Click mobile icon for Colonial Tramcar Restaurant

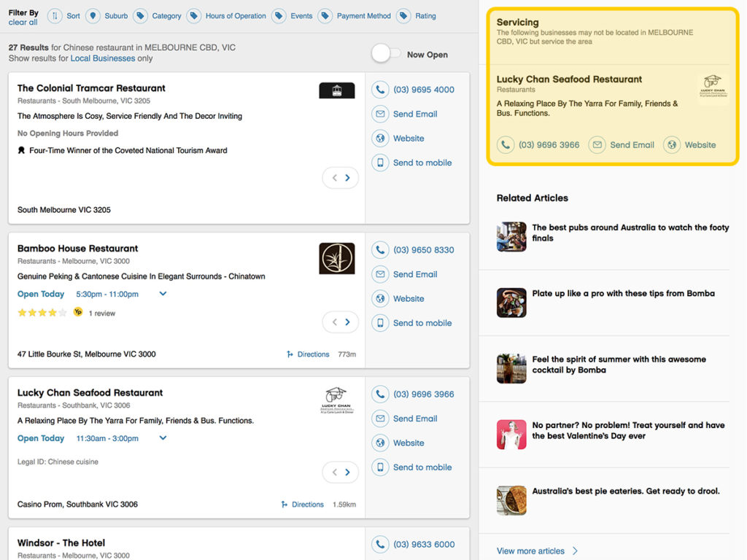pos(380,163)
